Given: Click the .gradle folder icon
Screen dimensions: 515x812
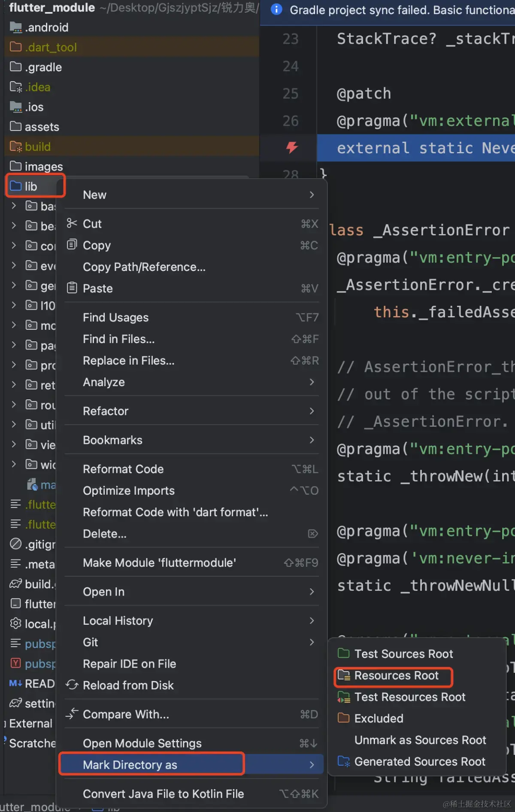Looking at the screenshot, I should point(15,67).
